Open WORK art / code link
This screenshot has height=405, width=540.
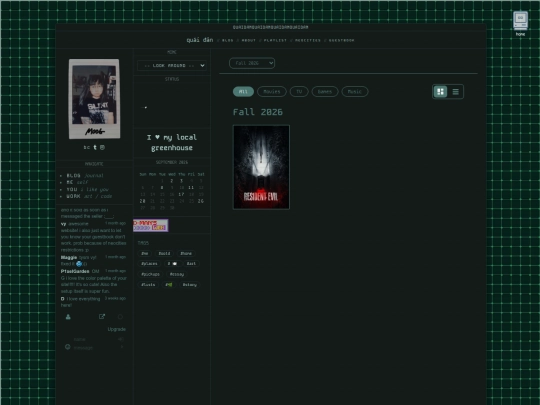click(x=89, y=196)
